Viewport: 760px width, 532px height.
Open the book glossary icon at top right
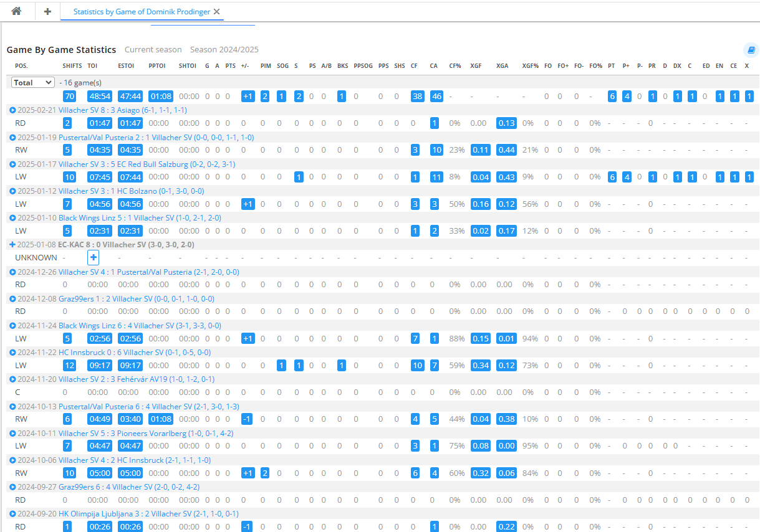pyautogui.click(x=751, y=50)
